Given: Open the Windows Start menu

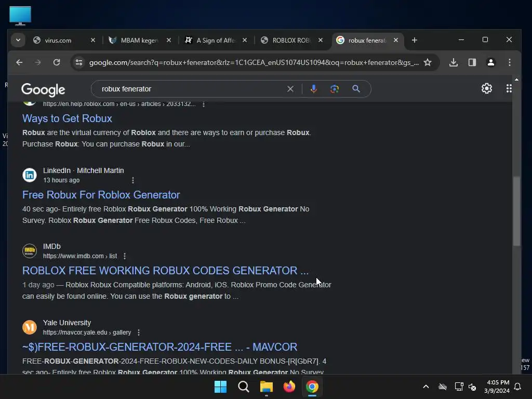Looking at the screenshot, I should click(220, 387).
